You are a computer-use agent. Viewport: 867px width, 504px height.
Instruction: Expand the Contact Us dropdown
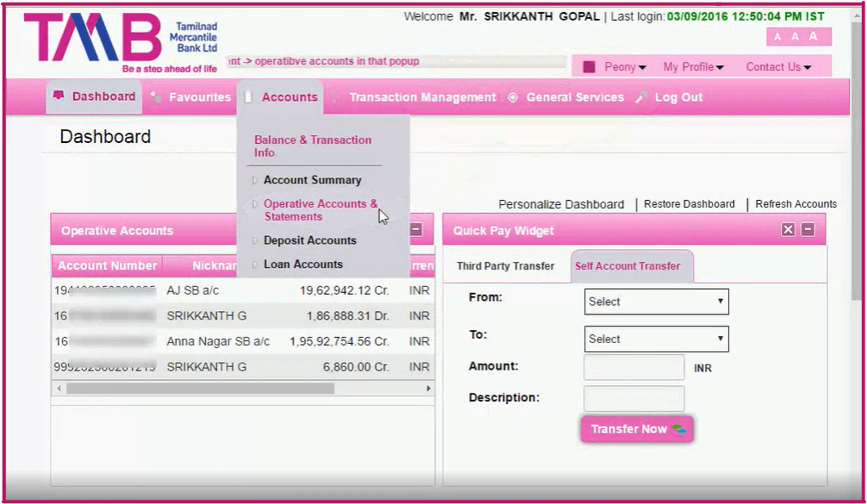click(777, 65)
